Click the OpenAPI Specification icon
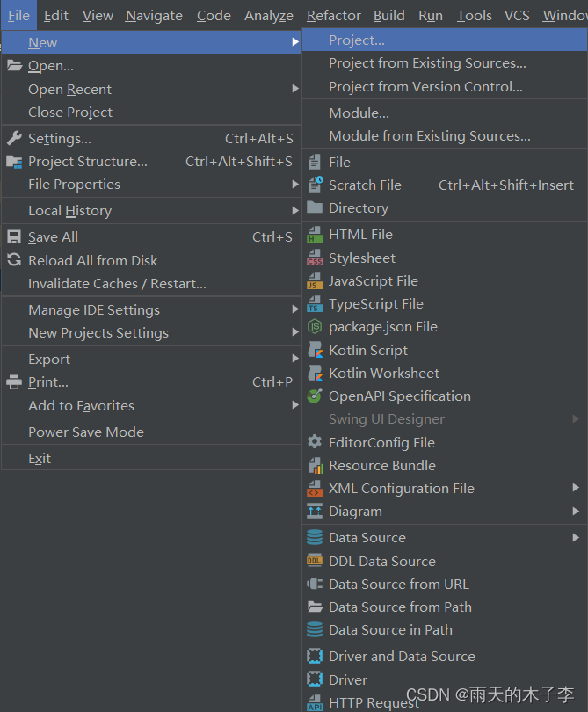Screen dimensions: 588x712 pos(315,396)
